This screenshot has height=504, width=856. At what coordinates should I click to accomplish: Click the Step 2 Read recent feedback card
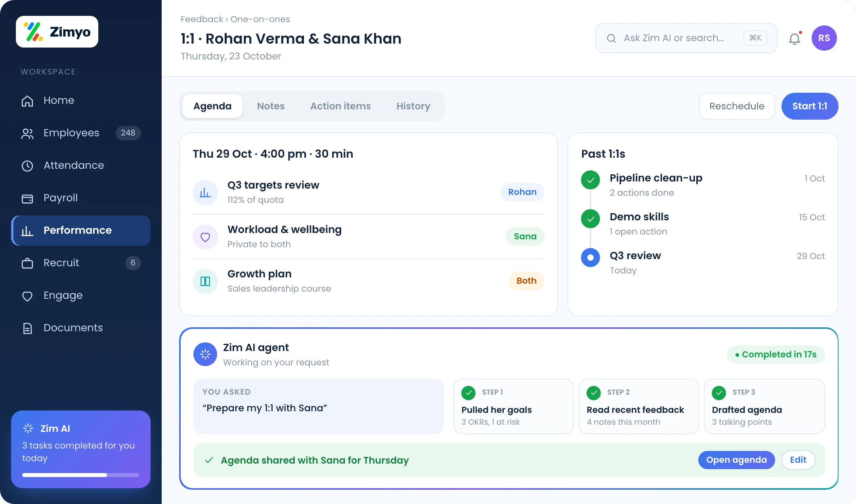click(x=638, y=407)
